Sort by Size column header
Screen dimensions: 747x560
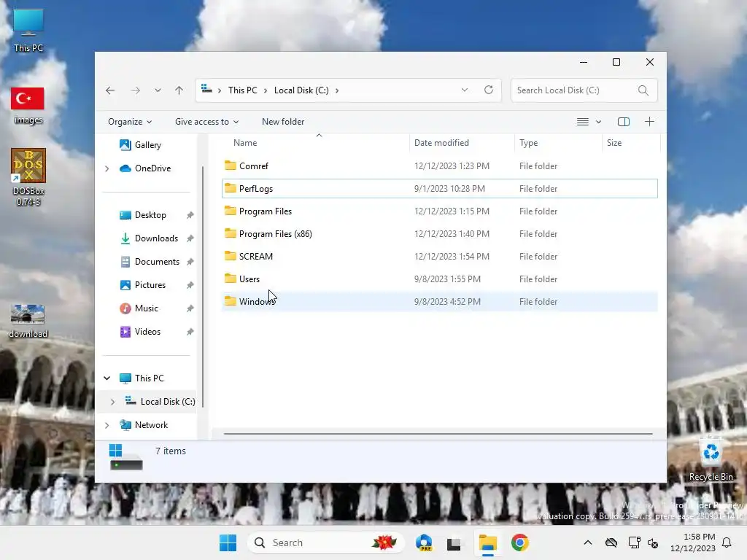614,143
